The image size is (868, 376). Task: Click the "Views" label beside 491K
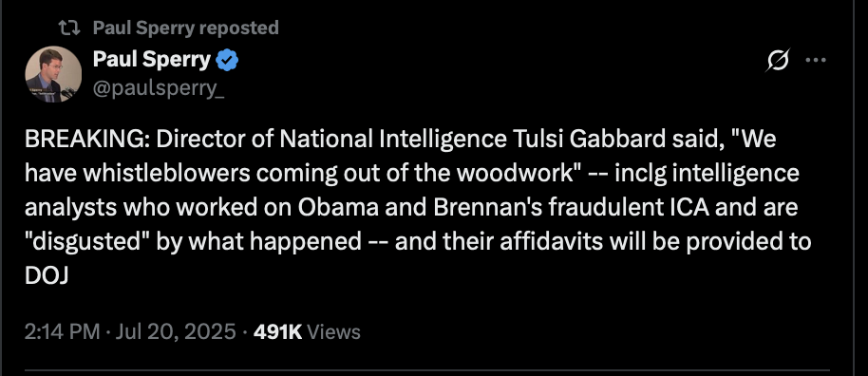tap(333, 332)
